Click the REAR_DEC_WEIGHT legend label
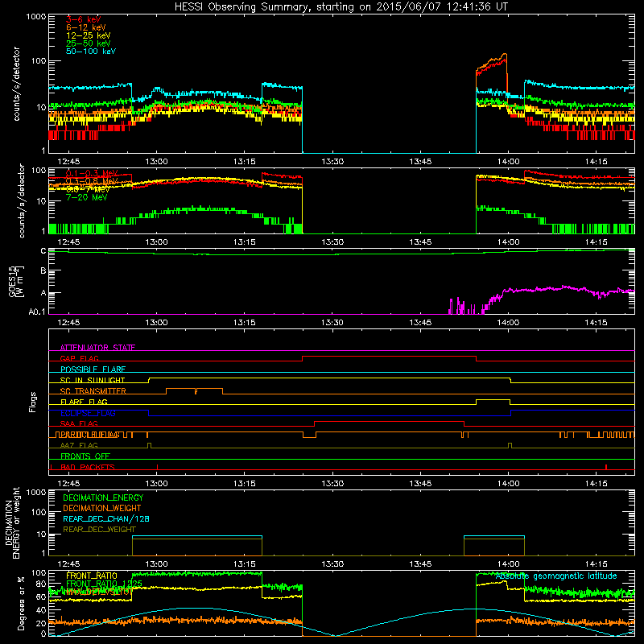The image size is (644, 644). (x=99, y=530)
